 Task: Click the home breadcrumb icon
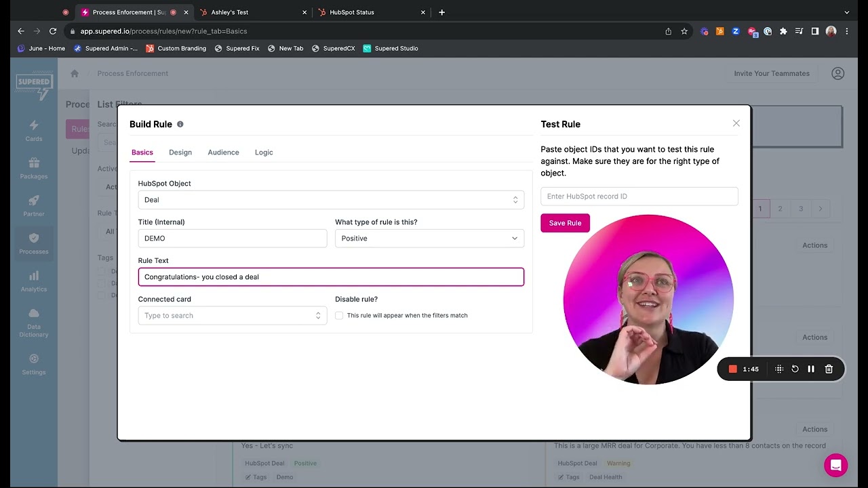pos(74,73)
